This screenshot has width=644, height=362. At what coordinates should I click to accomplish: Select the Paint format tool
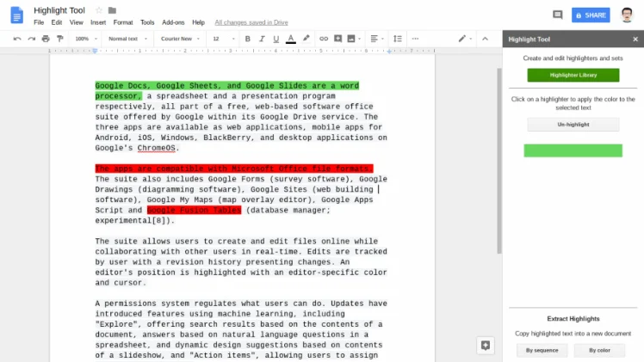click(x=60, y=39)
